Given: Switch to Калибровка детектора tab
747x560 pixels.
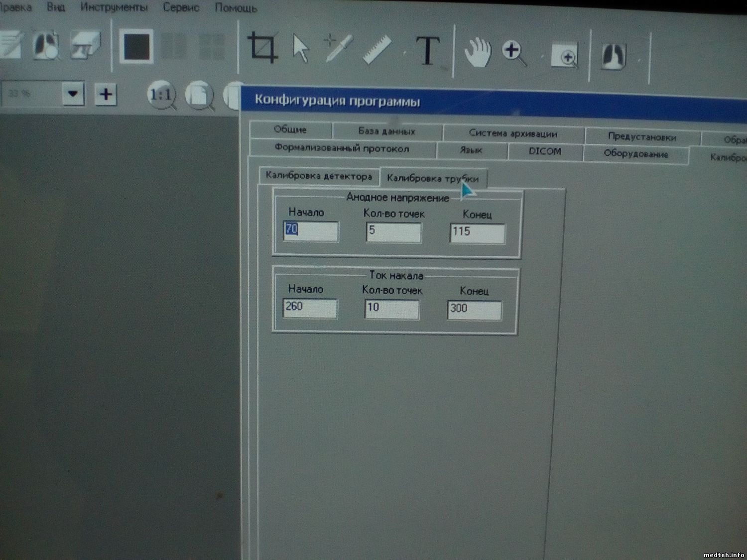Looking at the screenshot, I should coord(318,176).
